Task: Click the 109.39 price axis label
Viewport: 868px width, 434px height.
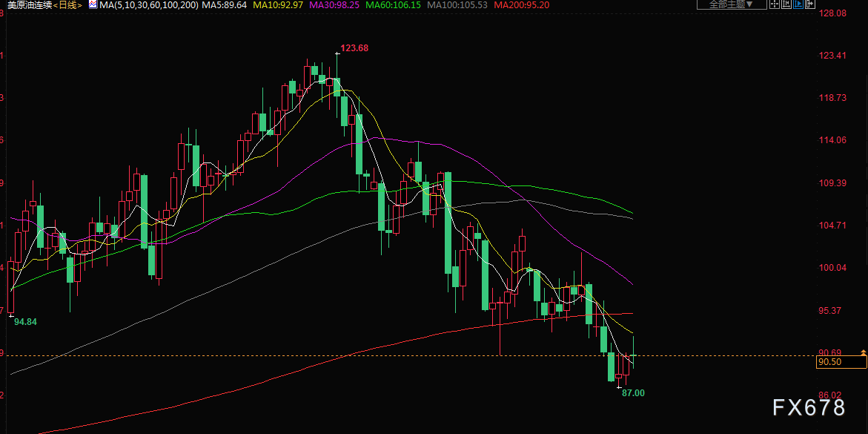Action: pos(832,183)
